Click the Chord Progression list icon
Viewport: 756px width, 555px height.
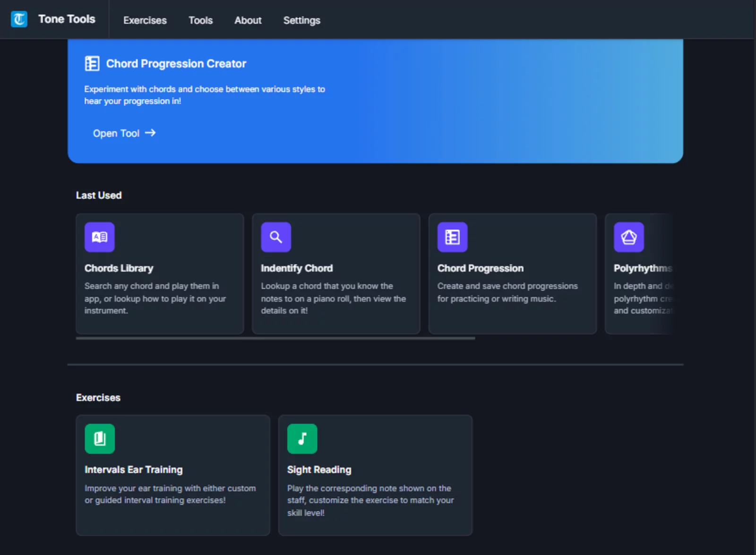pyautogui.click(x=453, y=237)
